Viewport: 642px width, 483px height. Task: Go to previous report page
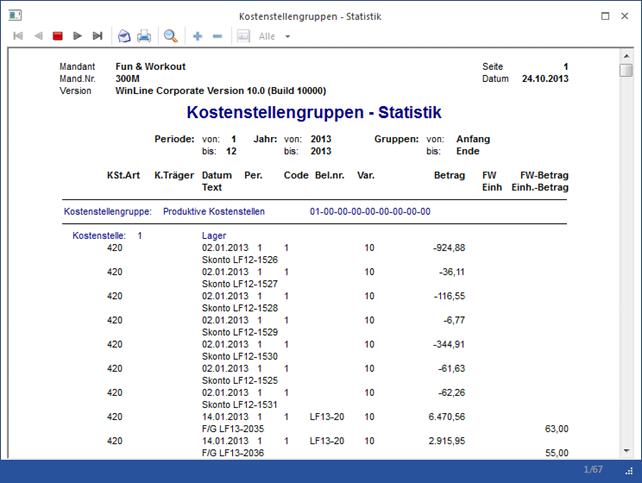point(38,36)
